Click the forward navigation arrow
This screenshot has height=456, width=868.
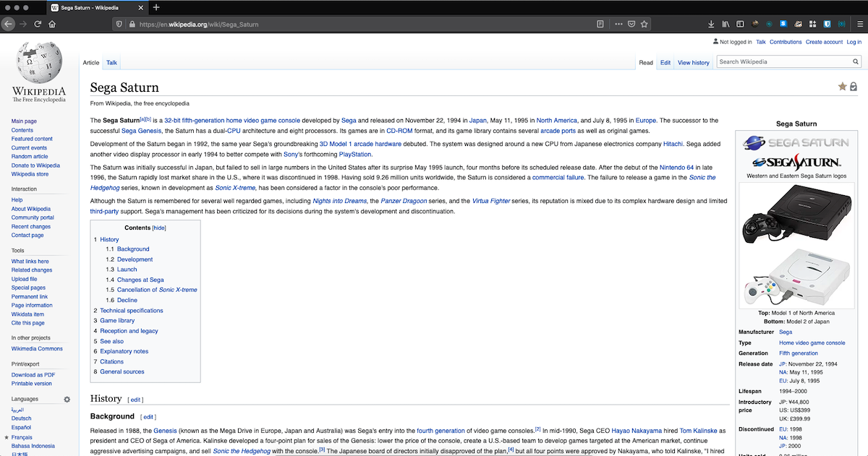(22, 24)
